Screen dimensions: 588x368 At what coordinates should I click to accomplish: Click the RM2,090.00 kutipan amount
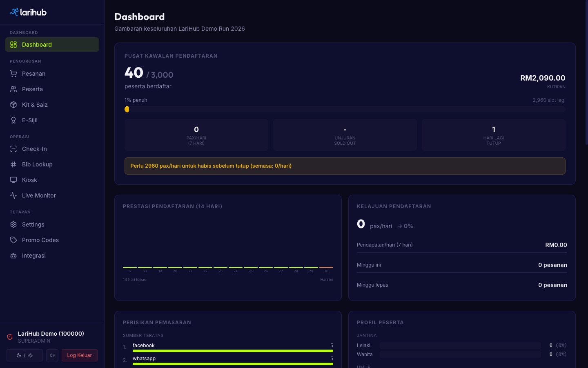pyautogui.click(x=543, y=78)
